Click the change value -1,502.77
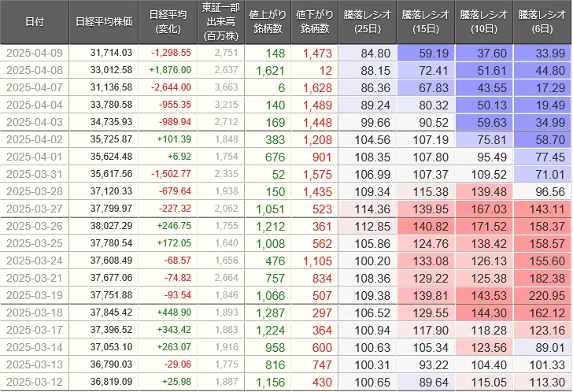This screenshot has height=392, width=573. (171, 174)
